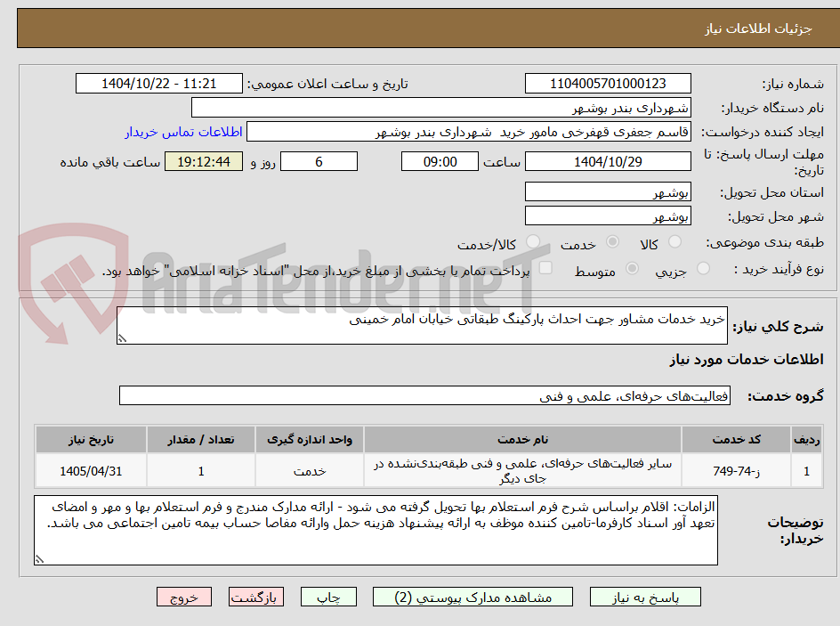Click the استان محل تحویل field بوشهر

coord(608,191)
